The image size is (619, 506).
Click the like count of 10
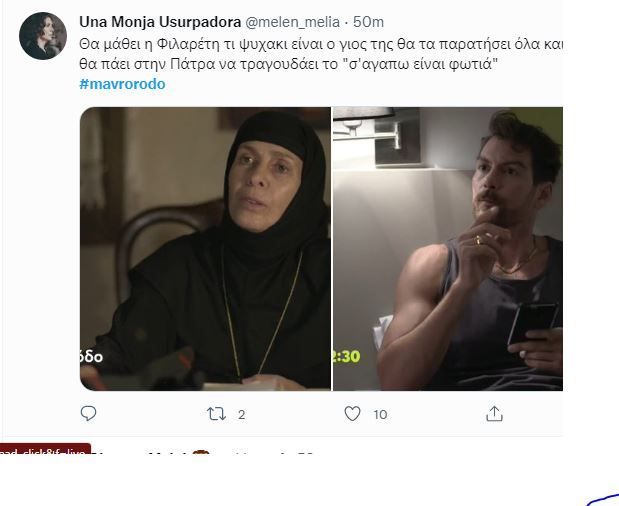380,414
